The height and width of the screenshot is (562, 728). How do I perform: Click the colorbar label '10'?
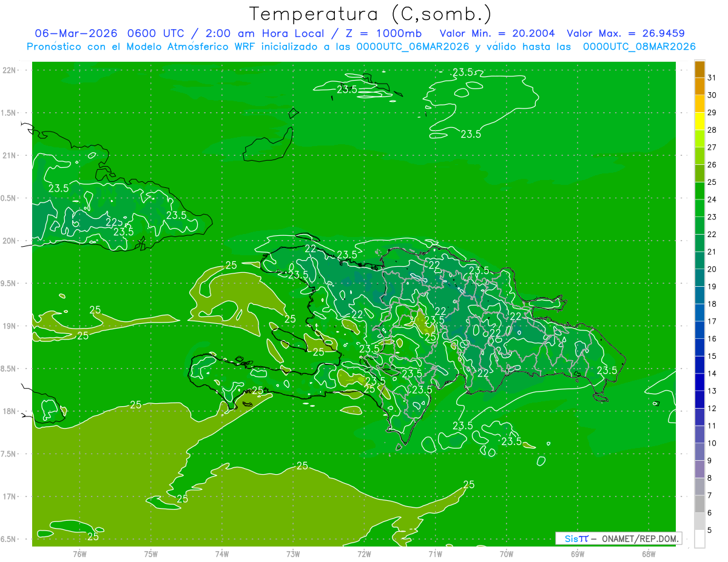pos(712,443)
